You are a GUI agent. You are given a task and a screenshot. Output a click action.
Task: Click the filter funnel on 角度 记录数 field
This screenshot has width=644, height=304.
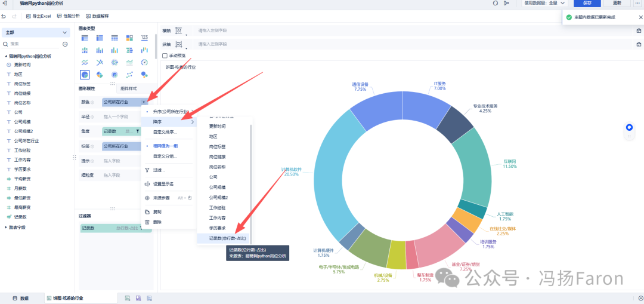click(137, 131)
